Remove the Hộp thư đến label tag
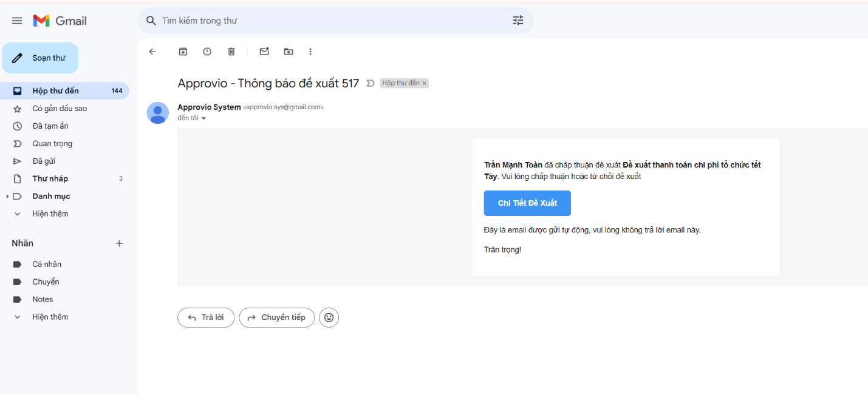This screenshot has width=868, height=395. click(425, 84)
